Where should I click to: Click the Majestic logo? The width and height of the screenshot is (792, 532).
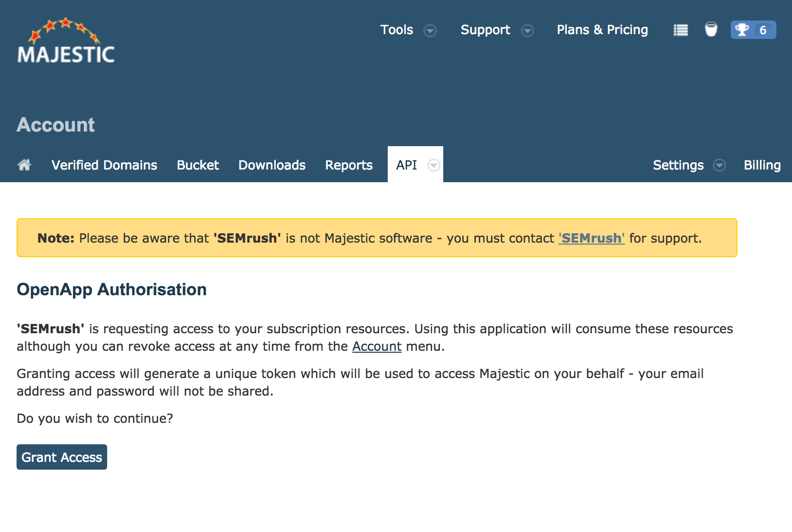pyautogui.click(x=66, y=41)
